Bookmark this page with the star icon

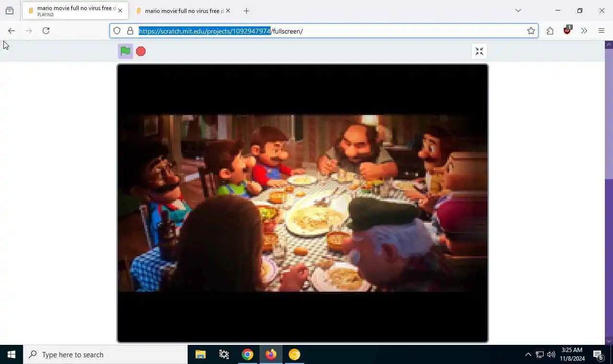coord(531,31)
